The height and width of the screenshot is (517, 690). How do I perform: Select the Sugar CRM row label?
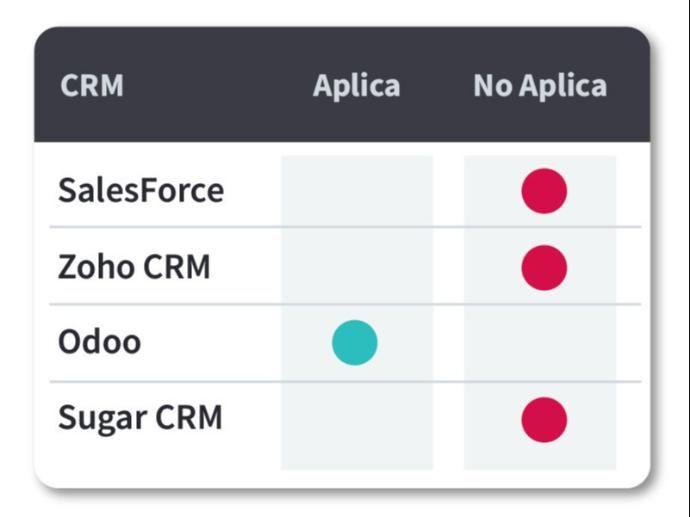[140, 417]
